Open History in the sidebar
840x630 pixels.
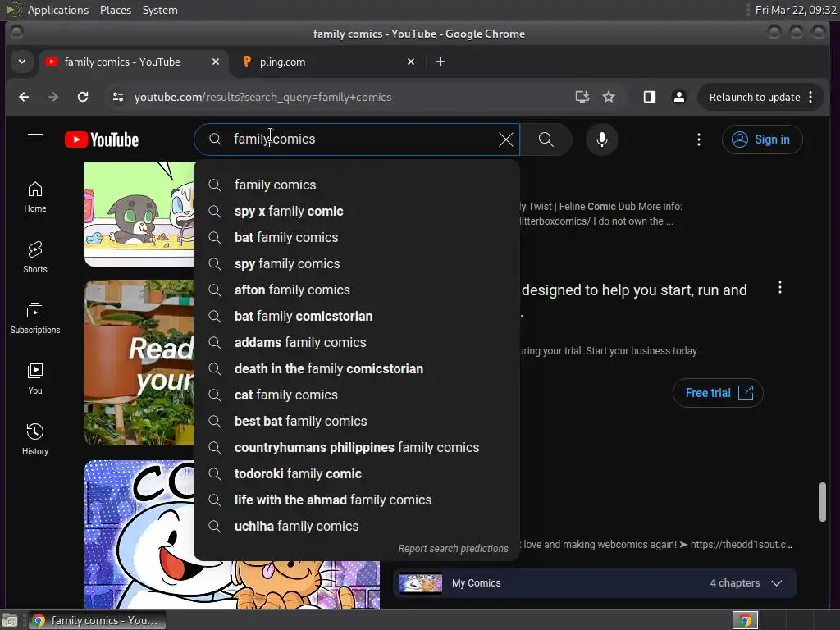pyautogui.click(x=35, y=440)
